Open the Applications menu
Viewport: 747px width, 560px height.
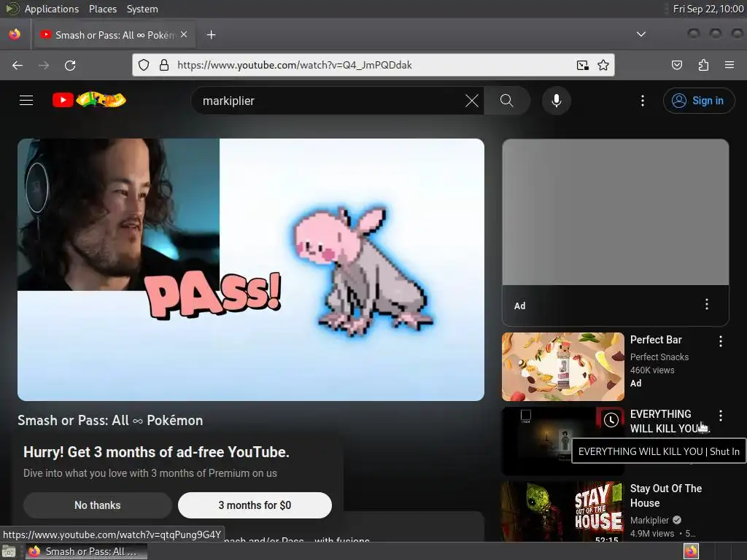52,9
